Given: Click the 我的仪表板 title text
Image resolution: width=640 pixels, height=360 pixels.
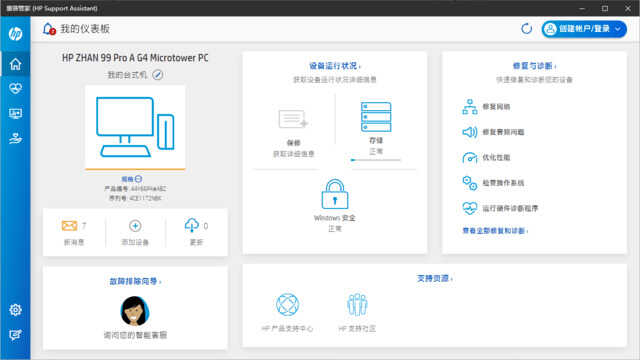Looking at the screenshot, I should (x=85, y=29).
